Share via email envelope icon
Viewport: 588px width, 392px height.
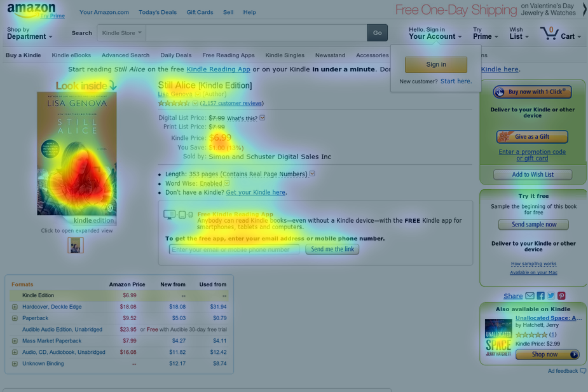[x=530, y=296]
